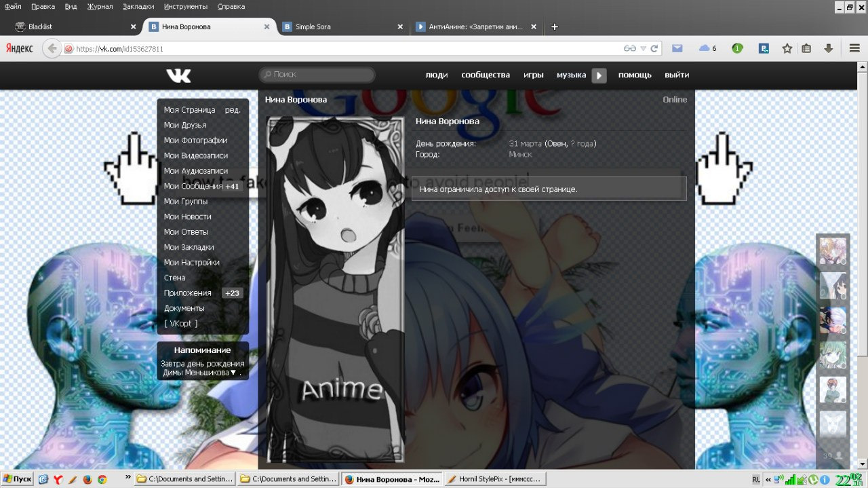Click the RL language indicator

(x=756, y=479)
